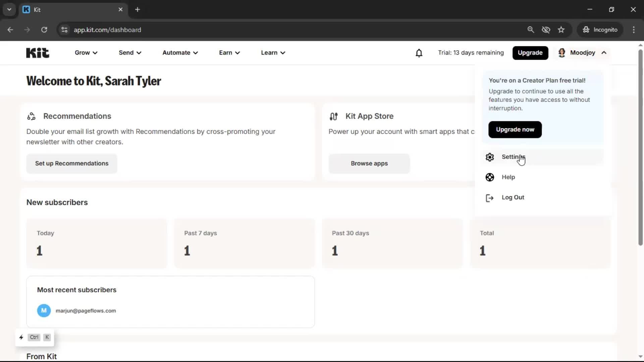
Task: Open the Send dropdown menu
Action: 130,53
